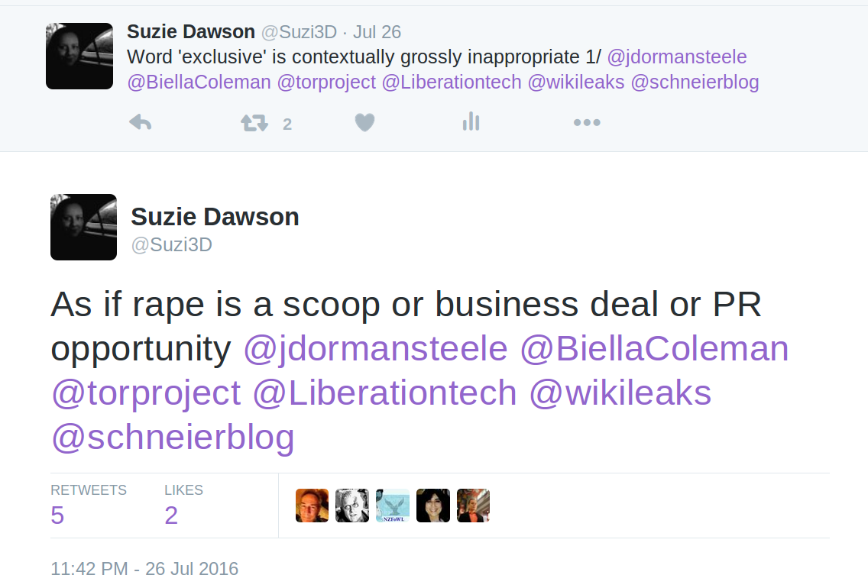Open tweet activity bar chart icon
The image size is (868, 588).
pyautogui.click(x=471, y=121)
